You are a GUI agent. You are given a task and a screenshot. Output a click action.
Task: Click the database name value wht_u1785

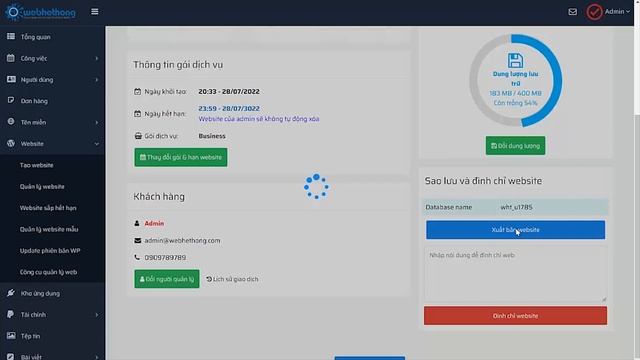pos(516,207)
